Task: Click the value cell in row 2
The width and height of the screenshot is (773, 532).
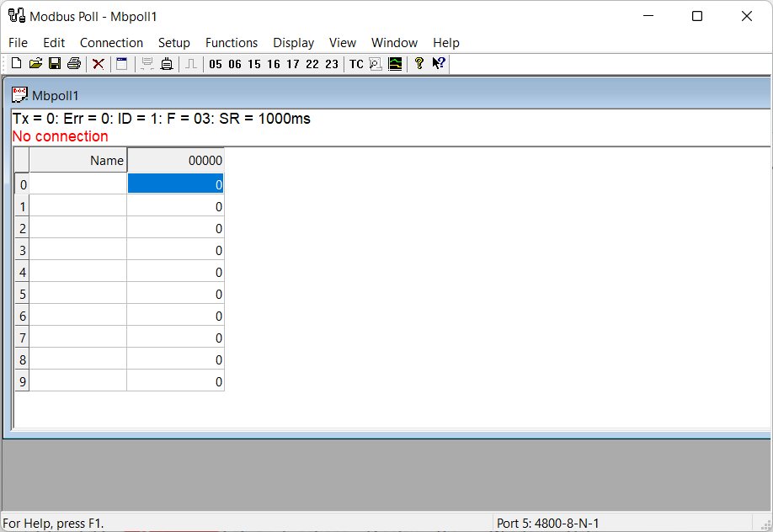Action: tap(175, 227)
